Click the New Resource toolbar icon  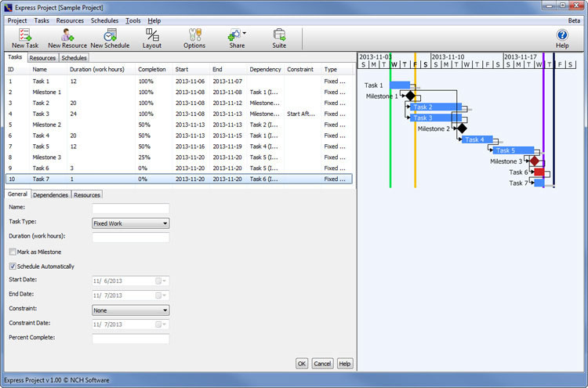67,38
